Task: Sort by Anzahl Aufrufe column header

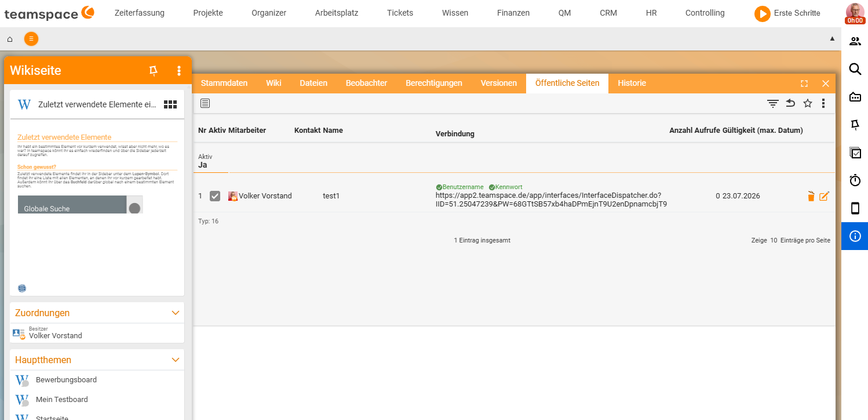Action: pos(695,131)
